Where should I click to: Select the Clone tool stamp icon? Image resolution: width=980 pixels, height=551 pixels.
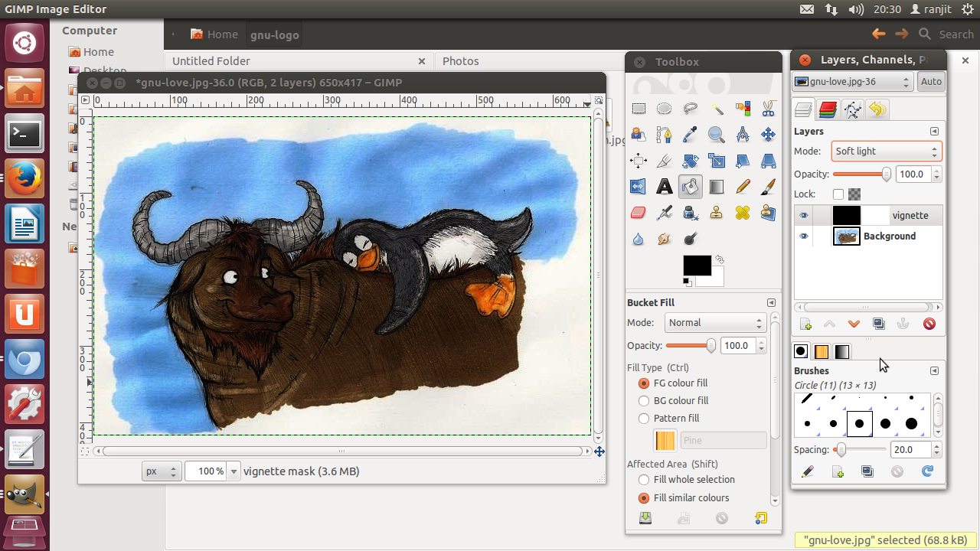717,212
